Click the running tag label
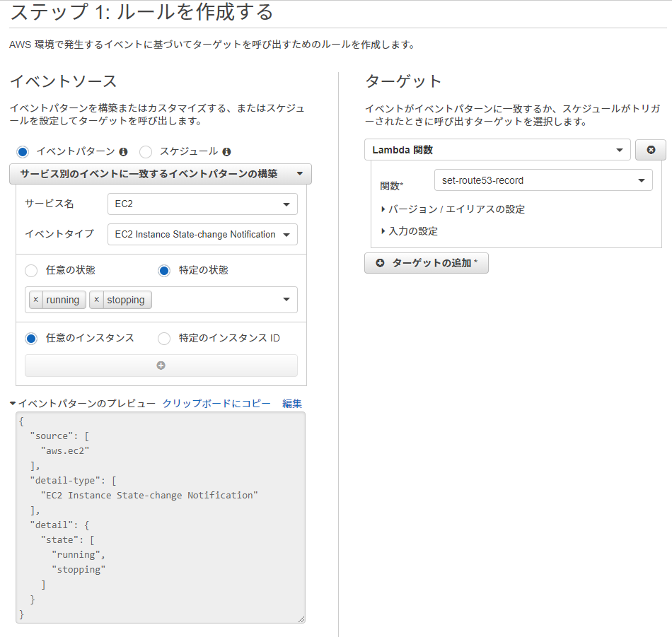 coord(63,300)
